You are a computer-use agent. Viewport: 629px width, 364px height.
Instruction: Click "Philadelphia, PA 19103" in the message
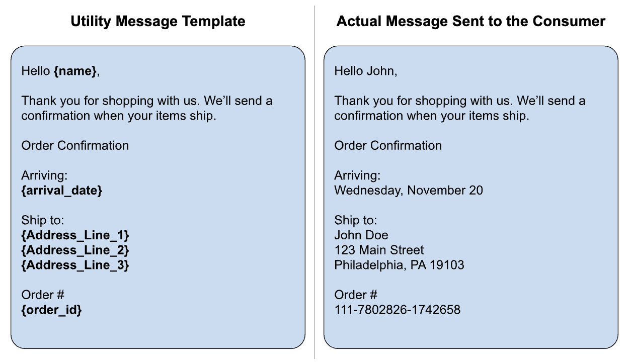[399, 264]
